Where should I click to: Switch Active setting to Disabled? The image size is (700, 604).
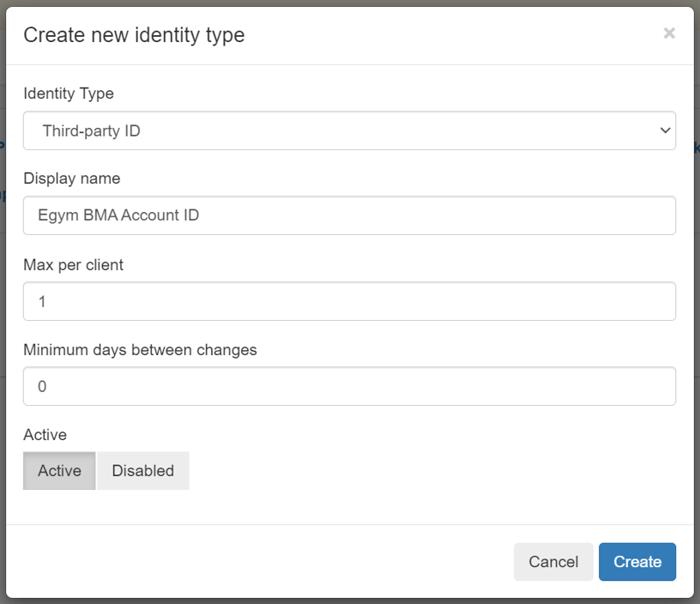(x=142, y=470)
